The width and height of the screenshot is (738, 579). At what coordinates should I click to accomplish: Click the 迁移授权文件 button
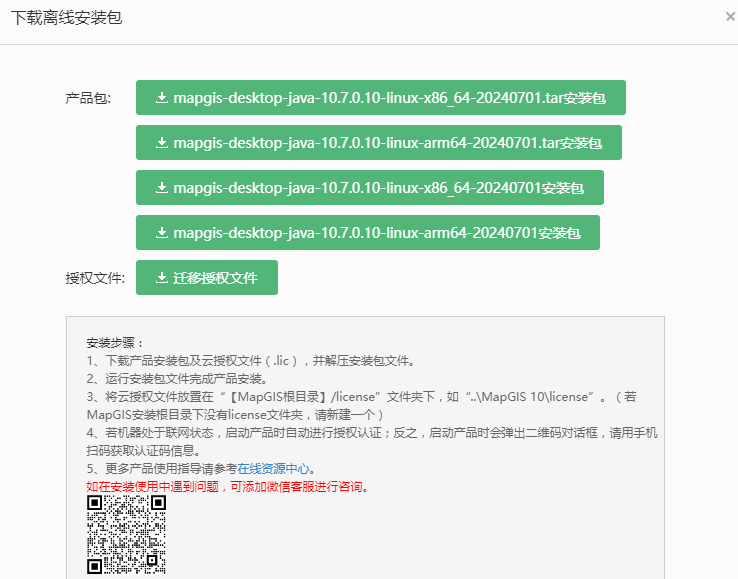click(207, 278)
